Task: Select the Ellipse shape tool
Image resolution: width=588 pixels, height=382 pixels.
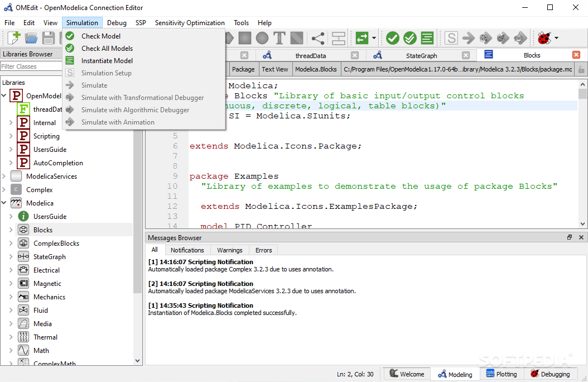Action: 262,38
